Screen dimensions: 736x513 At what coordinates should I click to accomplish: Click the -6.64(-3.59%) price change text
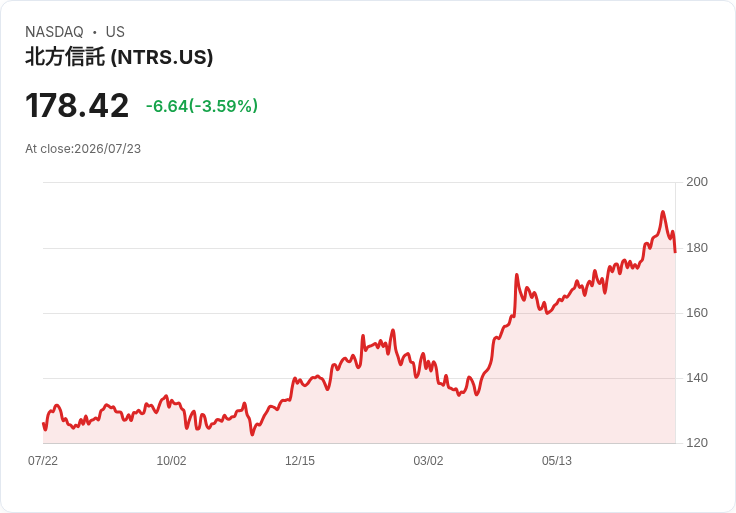click(202, 106)
